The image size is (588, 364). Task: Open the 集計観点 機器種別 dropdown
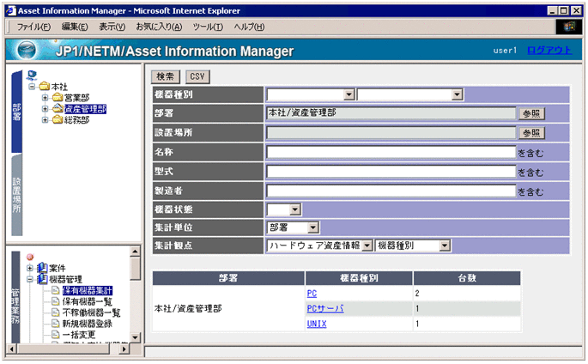coord(445,246)
